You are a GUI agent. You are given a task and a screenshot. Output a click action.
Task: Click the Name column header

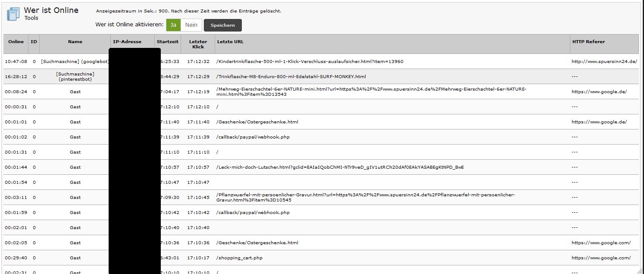click(75, 42)
